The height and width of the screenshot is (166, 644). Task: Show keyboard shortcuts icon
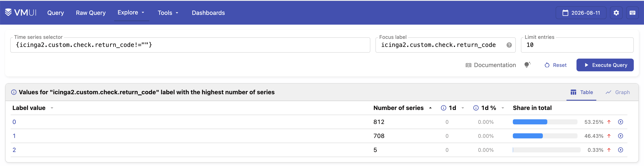pyautogui.click(x=632, y=13)
